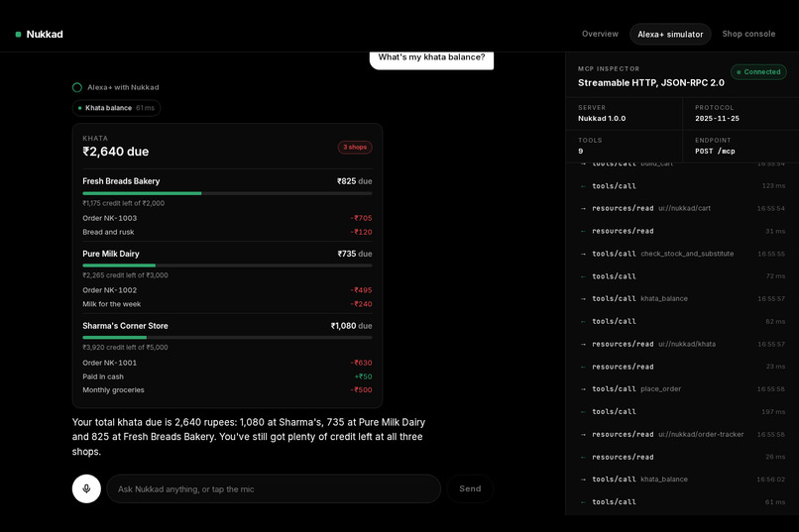
Task: Click the Alexa+ ring icon
Action: 77,87
